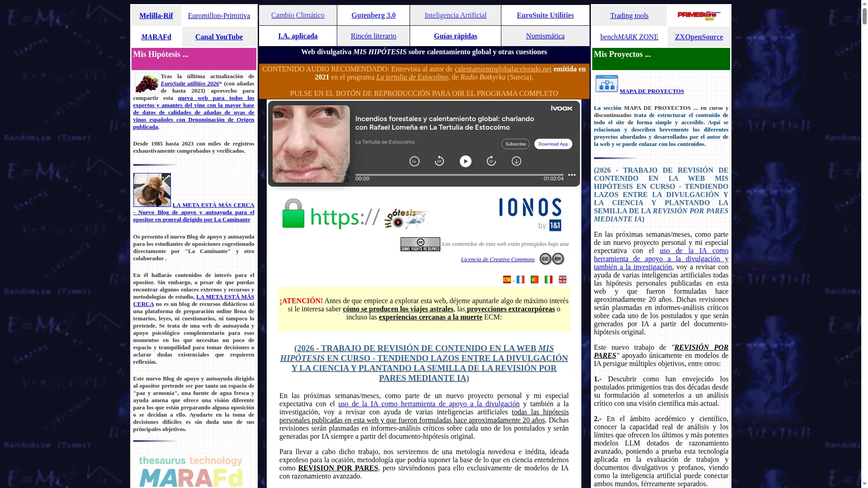This screenshot has width=868, height=488.
Task: Open the Euromillon-Primitiva tab
Action: pos(219,15)
